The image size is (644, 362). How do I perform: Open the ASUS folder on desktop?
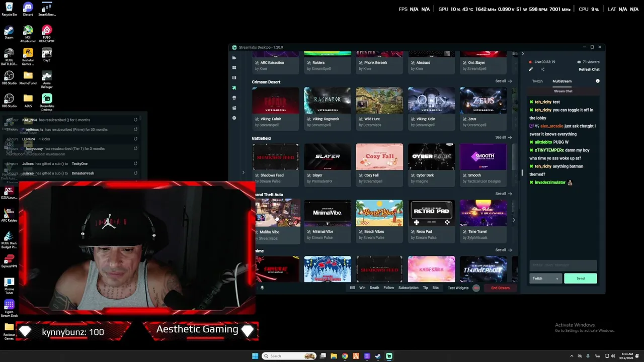coord(28,100)
